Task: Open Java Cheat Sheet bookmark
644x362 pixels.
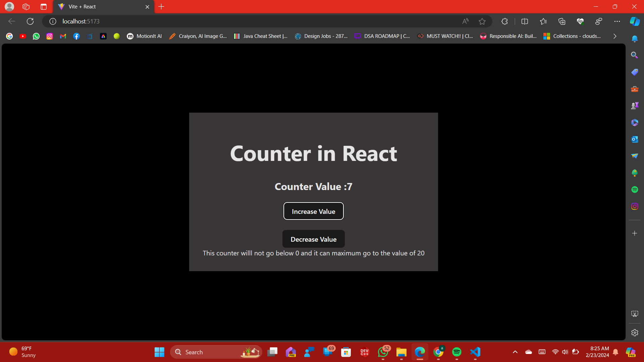Action: click(x=261, y=36)
